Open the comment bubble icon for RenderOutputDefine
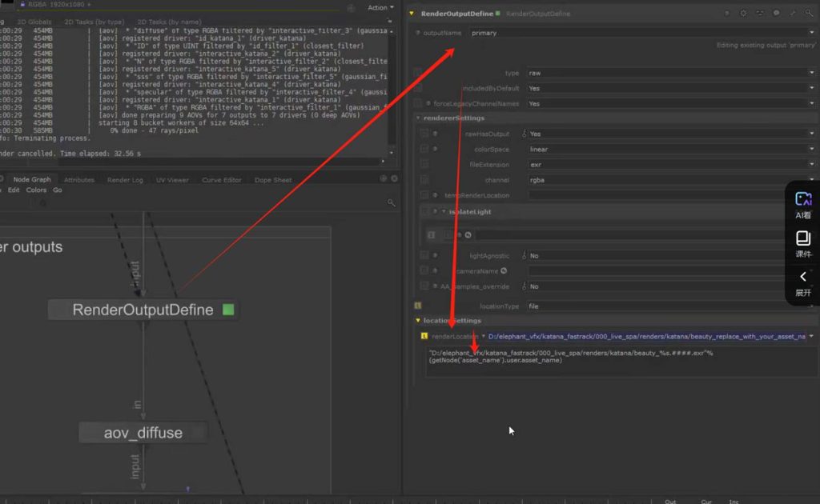This screenshot has width=820, height=504. pos(776,14)
